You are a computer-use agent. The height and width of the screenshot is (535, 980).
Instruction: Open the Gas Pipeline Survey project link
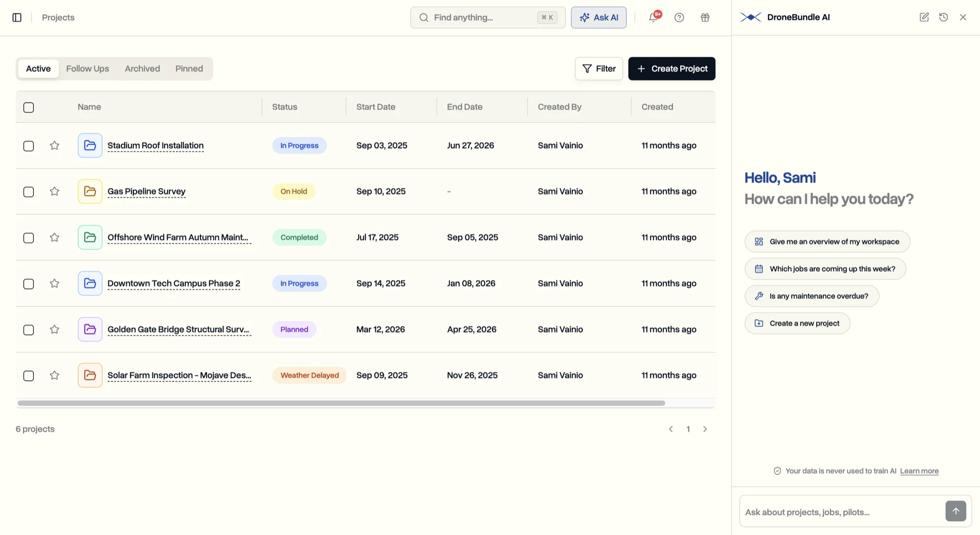[x=147, y=192]
